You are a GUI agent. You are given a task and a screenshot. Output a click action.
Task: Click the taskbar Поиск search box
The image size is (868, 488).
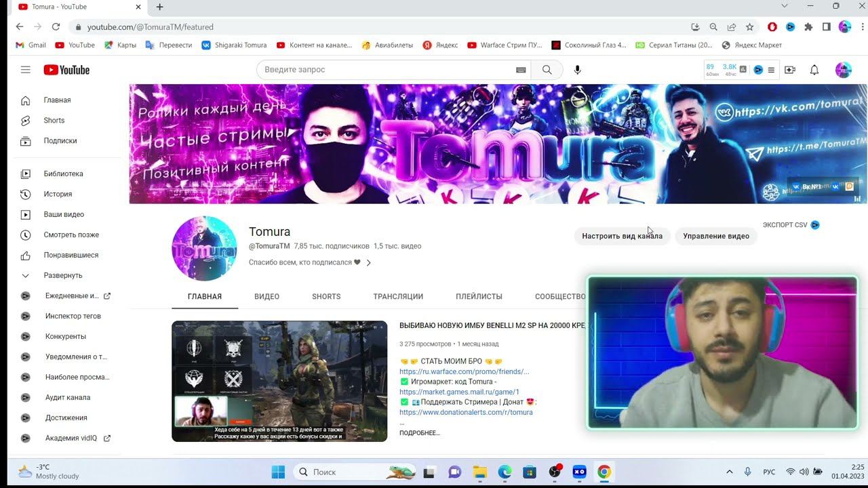[x=355, y=472]
